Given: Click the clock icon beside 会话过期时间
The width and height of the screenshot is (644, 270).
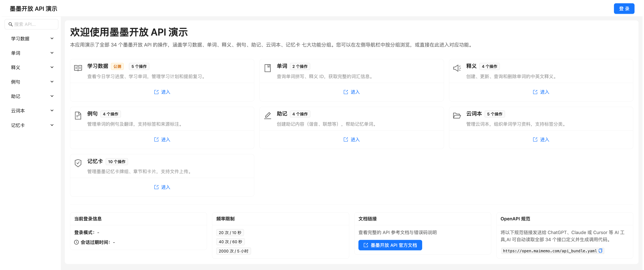Looking at the screenshot, I should [x=76, y=242].
